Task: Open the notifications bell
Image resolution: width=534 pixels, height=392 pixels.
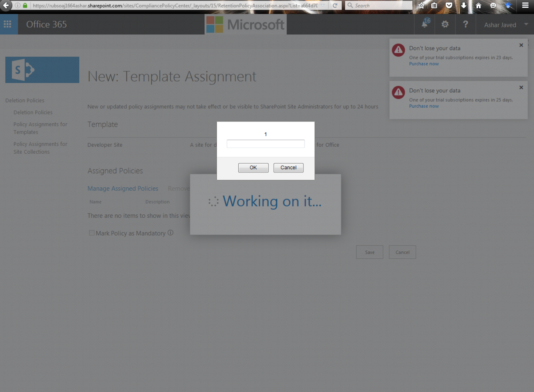Action: (424, 24)
